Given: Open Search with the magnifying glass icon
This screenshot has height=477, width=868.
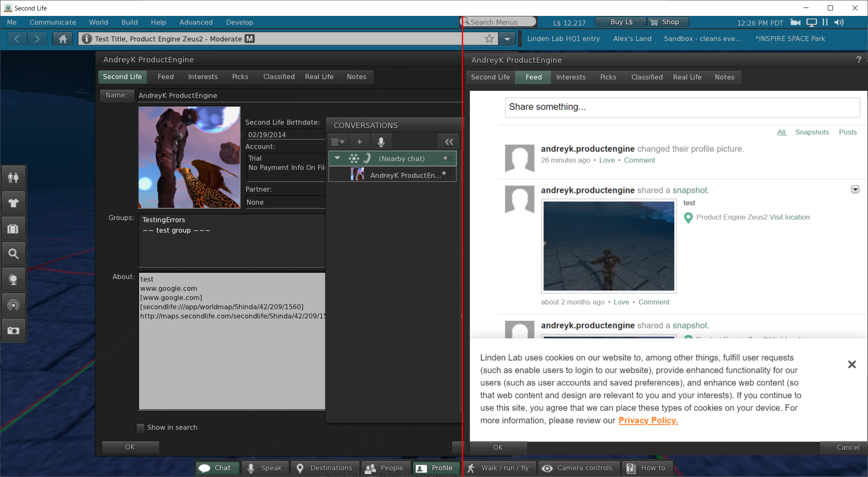Looking at the screenshot, I should [14, 254].
